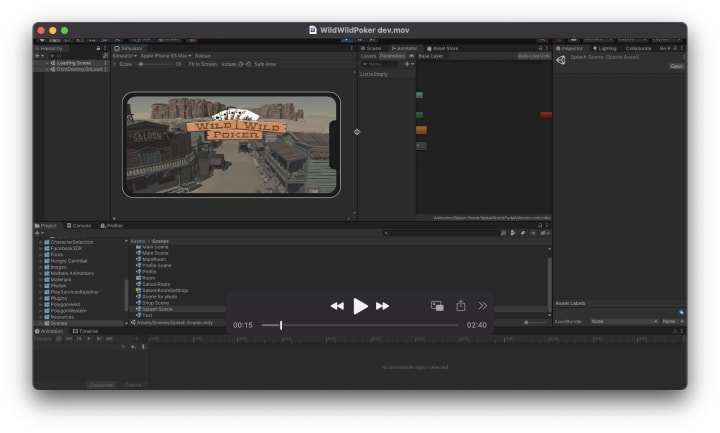Screen dimensions: 720x433
Task: Expand the DontDestroyOnLoad hierarchy item
Action: tap(47, 69)
